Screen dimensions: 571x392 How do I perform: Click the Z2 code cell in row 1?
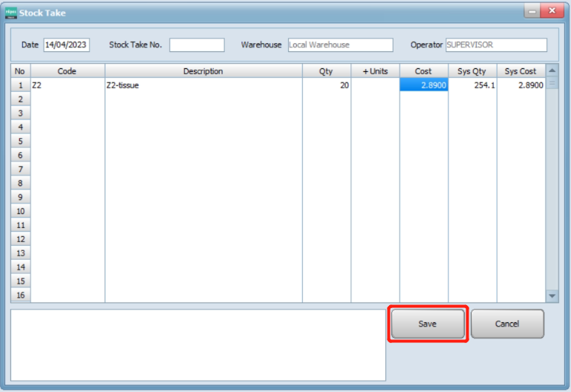point(67,85)
